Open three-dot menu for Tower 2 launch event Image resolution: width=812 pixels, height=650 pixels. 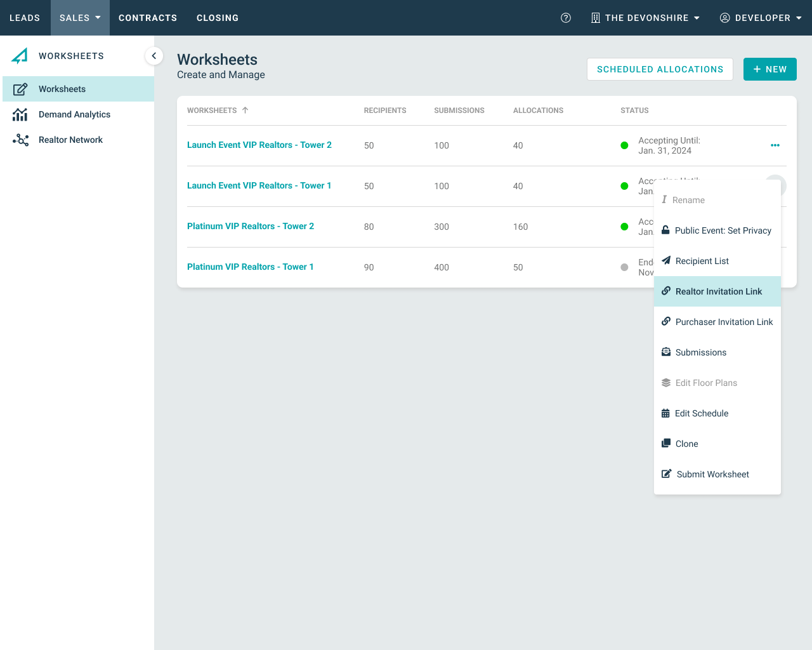click(x=775, y=145)
